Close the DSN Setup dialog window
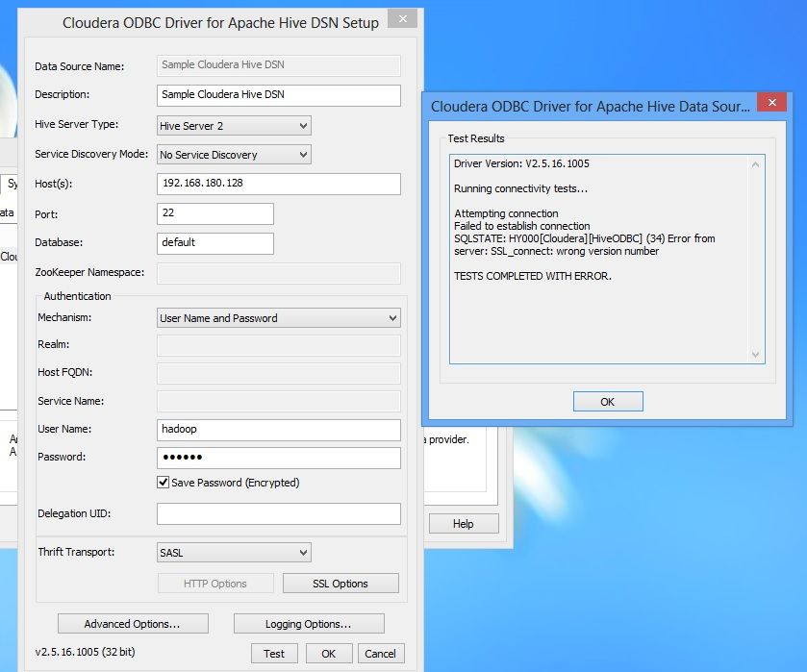Viewport: 807px width, 672px height. [402, 19]
